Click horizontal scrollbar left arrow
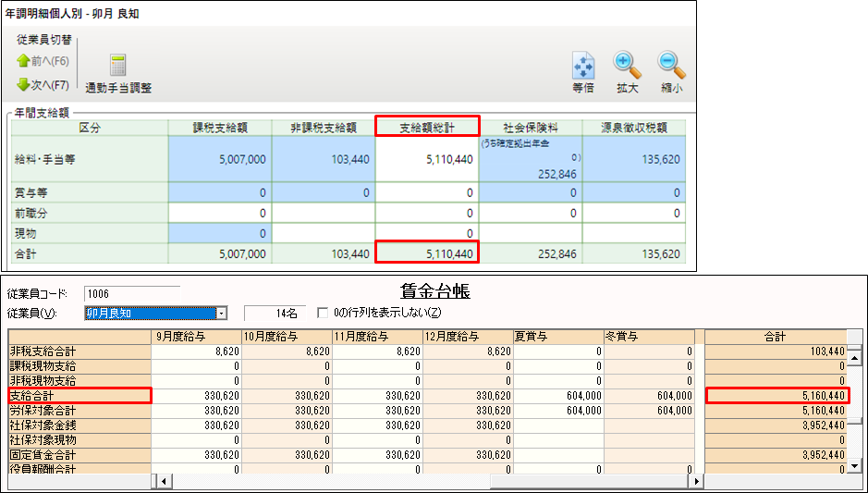This screenshot has width=868, height=493. coord(163,482)
